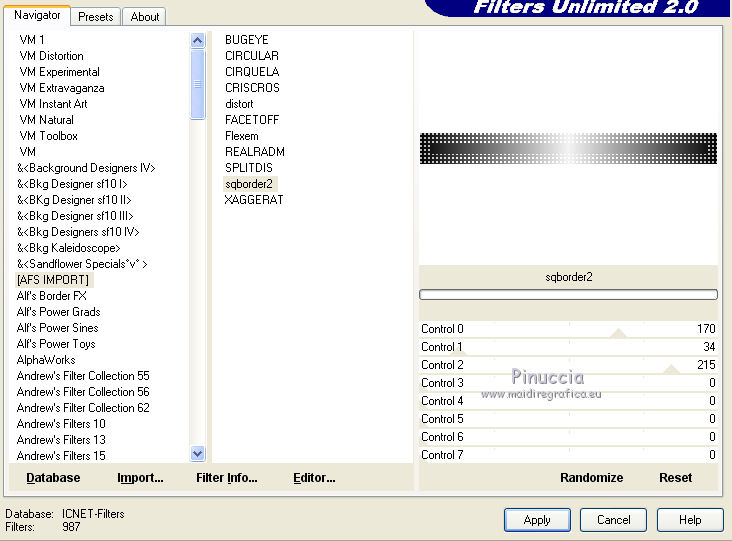The height and width of the screenshot is (541, 732).
Task: Select the Navigator tab
Action: coord(37,15)
